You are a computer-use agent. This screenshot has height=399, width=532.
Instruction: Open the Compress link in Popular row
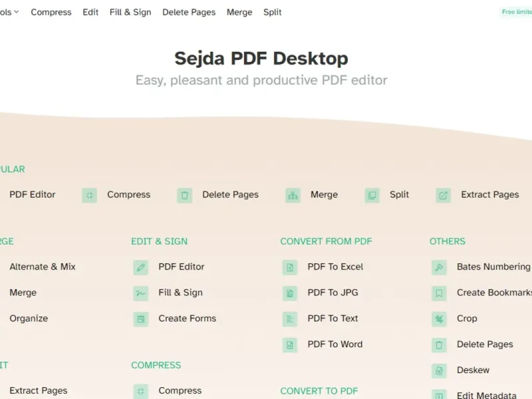pyautogui.click(x=128, y=194)
